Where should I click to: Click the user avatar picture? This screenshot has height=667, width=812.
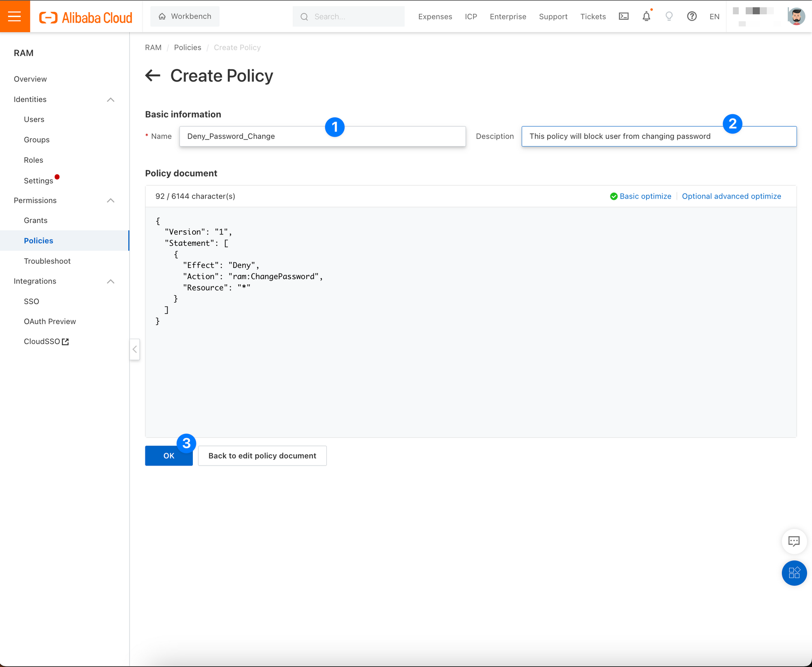coord(796,16)
